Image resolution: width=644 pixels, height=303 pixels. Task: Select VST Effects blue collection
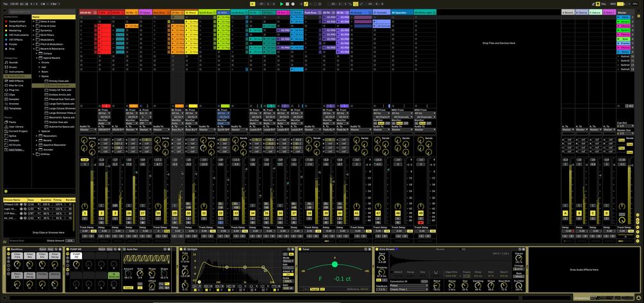(15, 40)
